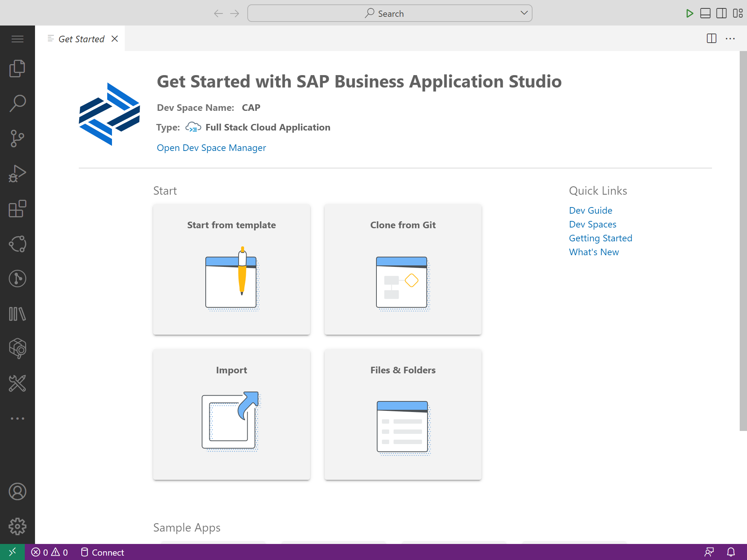Open Dev Space Manager link
This screenshot has height=560, width=747.
click(211, 148)
